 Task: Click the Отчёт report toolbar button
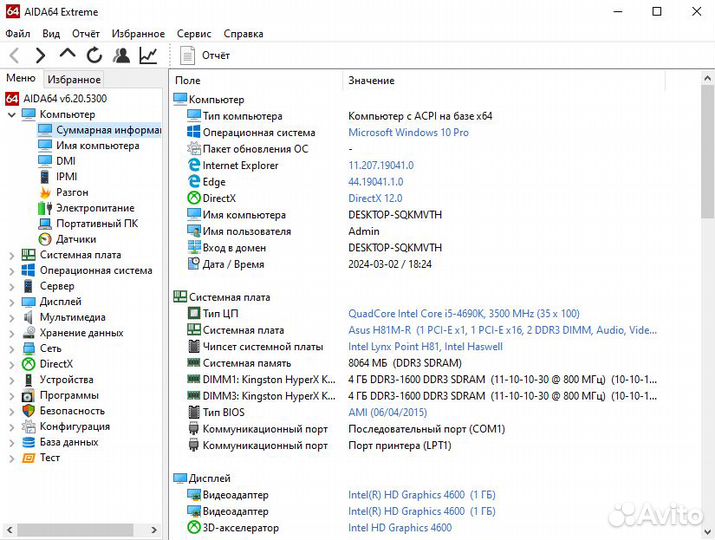[x=206, y=55]
